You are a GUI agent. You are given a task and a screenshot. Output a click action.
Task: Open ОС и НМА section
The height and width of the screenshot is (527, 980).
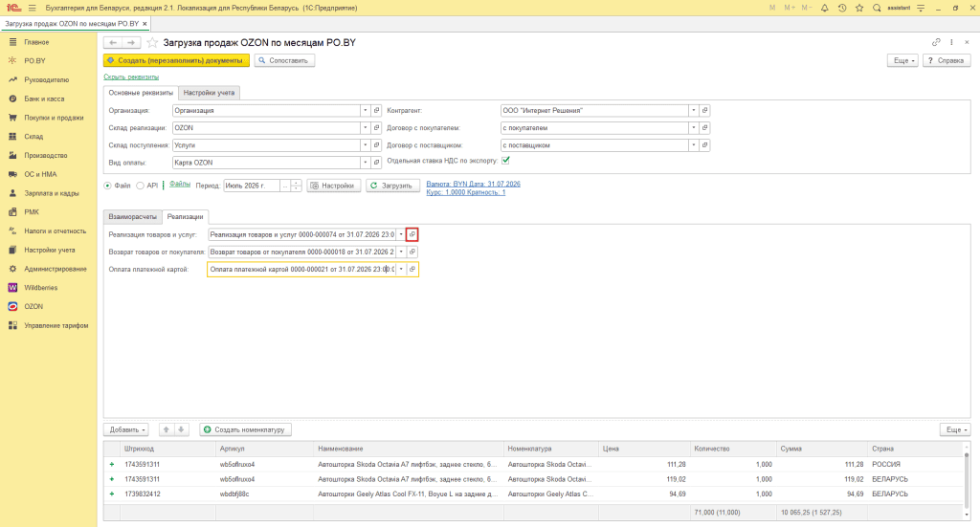(x=40, y=174)
